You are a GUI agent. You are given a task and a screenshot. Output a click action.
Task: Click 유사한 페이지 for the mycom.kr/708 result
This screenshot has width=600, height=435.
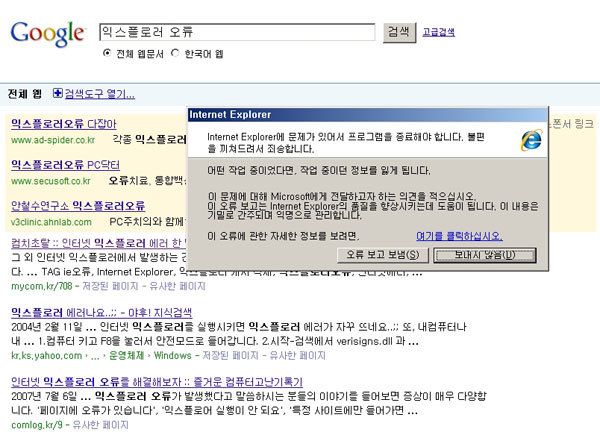(x=177, y=286)
